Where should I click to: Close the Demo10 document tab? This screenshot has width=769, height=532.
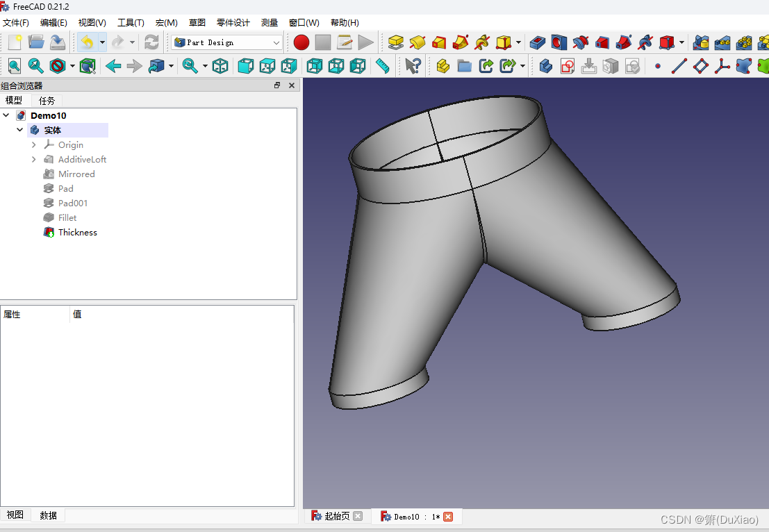click(448, 517)
